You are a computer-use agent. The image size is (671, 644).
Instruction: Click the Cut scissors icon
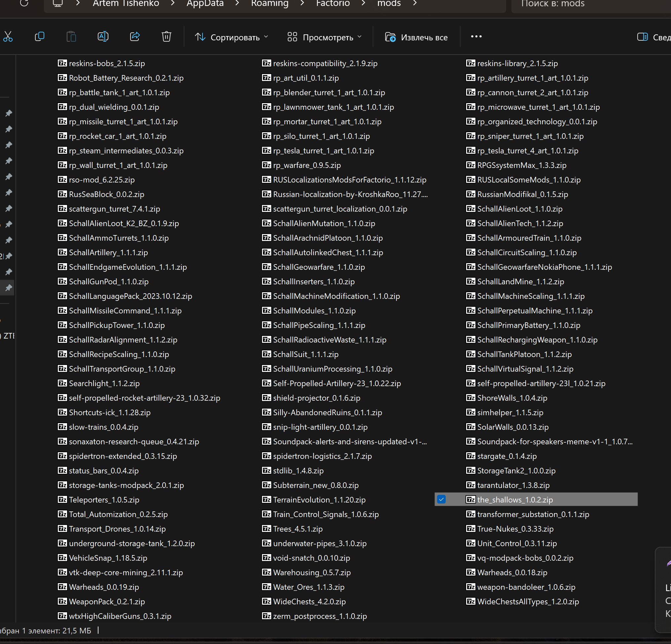8,37
